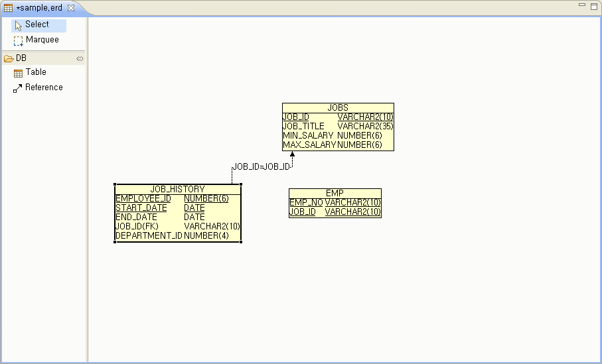The height and width of the screenshot is (364, 602).
Task: Select the JOBS table title
Action: (x=338, y=107)
